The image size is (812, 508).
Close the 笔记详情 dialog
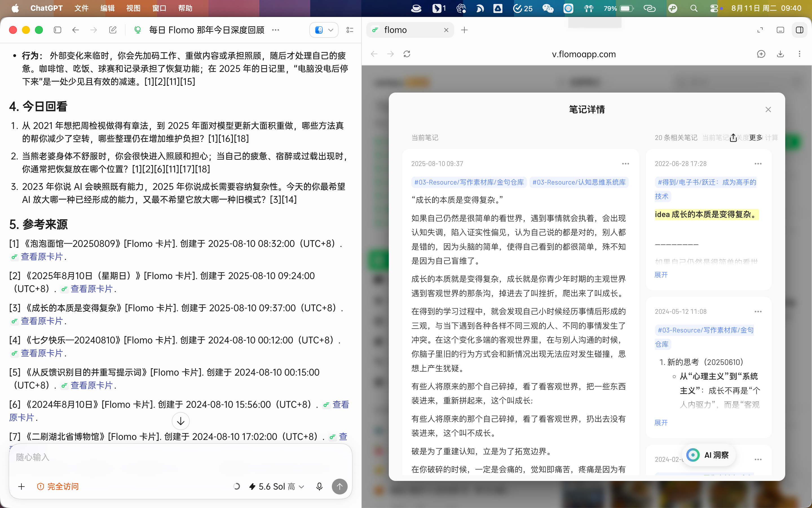click(768, 110)
